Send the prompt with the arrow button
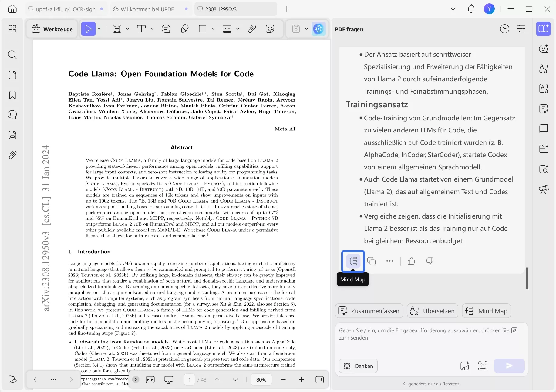 (509, 366)
